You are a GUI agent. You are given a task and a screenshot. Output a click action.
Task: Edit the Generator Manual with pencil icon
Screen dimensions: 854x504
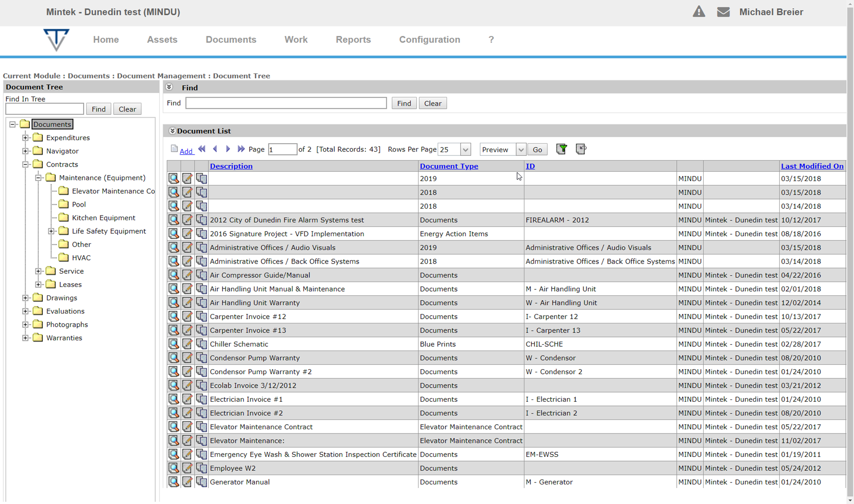187,482
